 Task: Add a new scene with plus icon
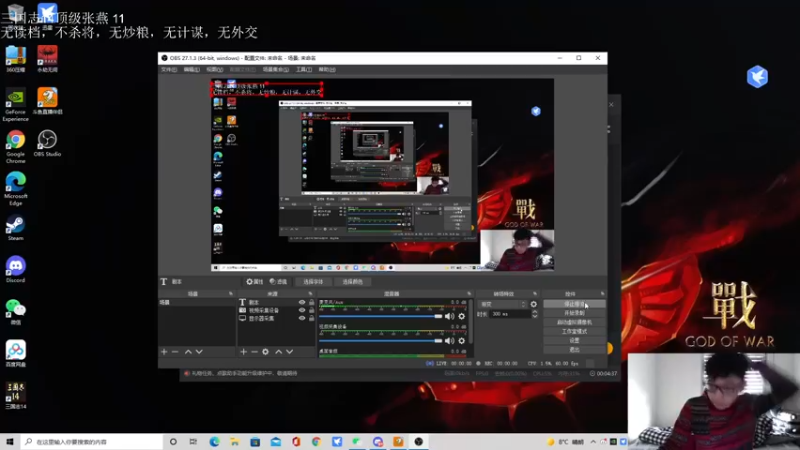(x=164, y=352)
